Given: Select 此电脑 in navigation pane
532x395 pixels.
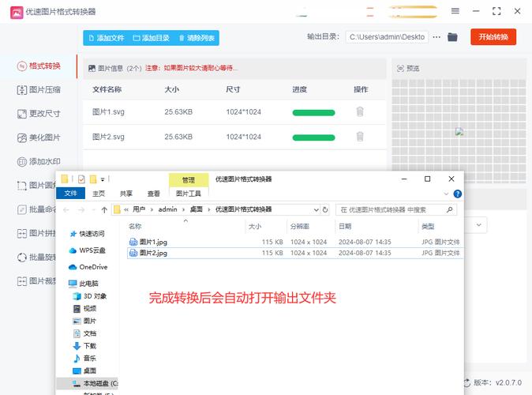Looking at the screenshot, I should pos(83,284).
